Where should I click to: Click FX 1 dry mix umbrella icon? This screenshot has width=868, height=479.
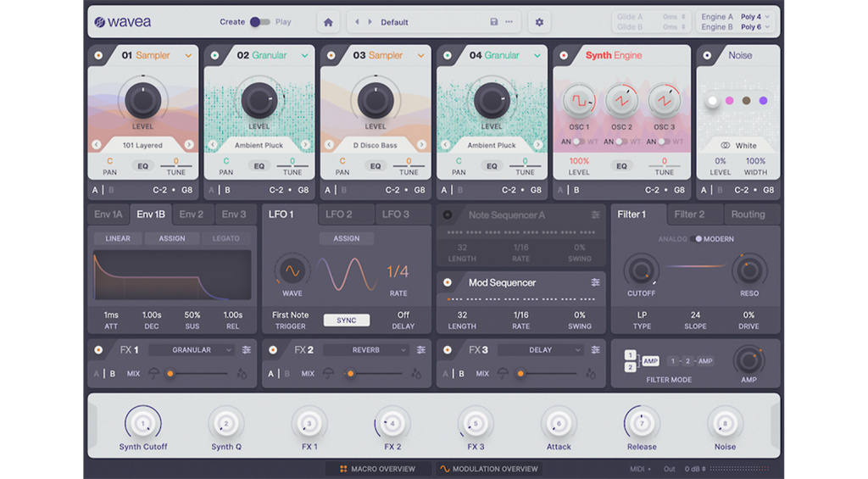coord(154,374)
